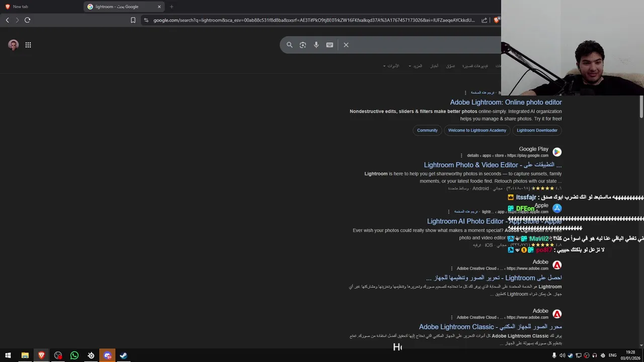The image size is (644, 362).
Task: Click the Google Play result favicon
Action: point(557,152)
